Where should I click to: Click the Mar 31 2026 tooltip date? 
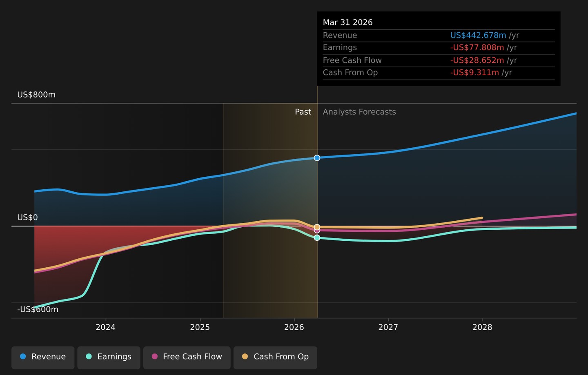[x=348, y=22]
